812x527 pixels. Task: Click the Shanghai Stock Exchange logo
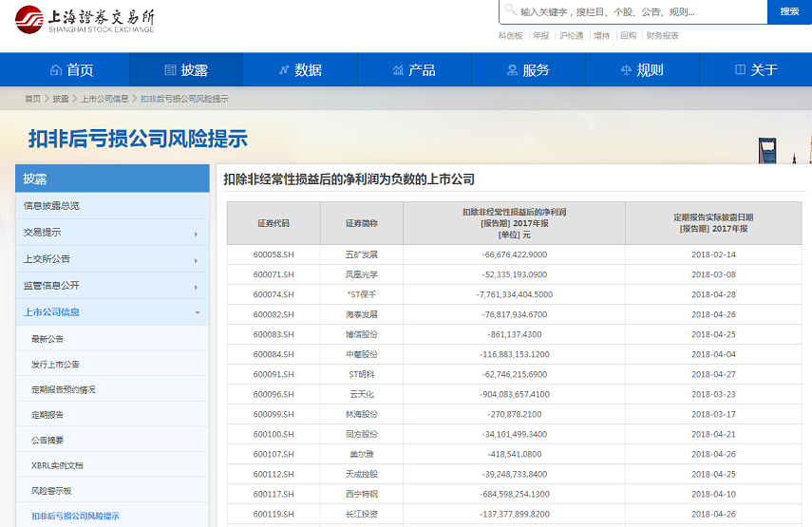85,20
